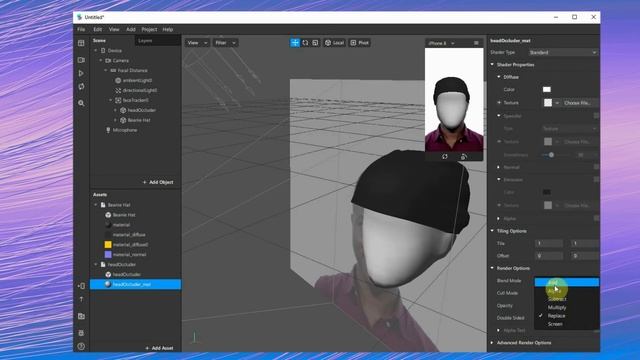Collapse the headOccluder assets folder

[96, 264]
